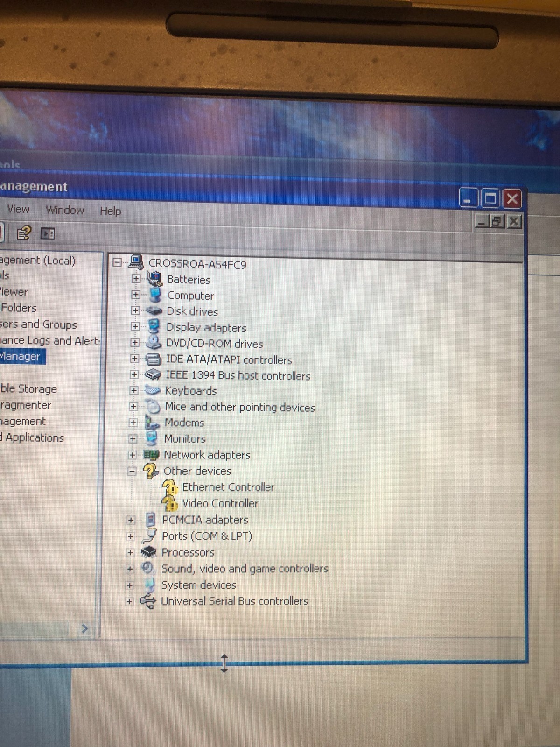Expand the Modems node
The height and width of the screenshot is (747, 560).
coord(133,423)
